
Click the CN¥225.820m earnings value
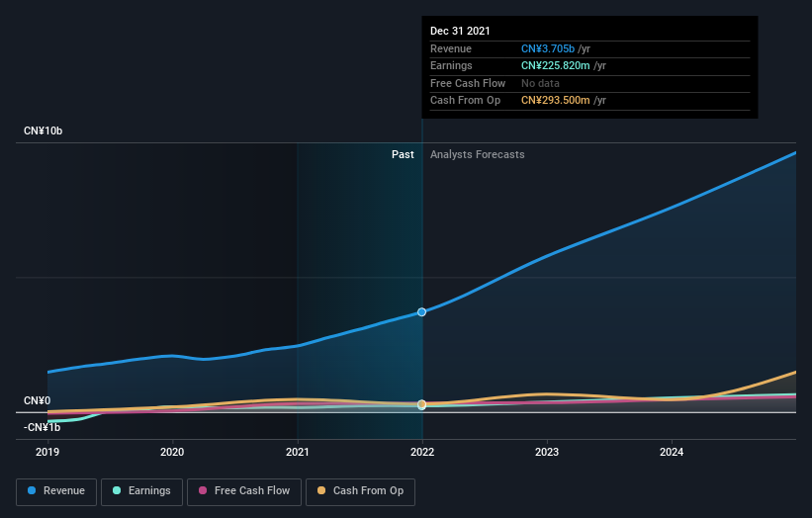pyautogui.click(x=555, y=65)
